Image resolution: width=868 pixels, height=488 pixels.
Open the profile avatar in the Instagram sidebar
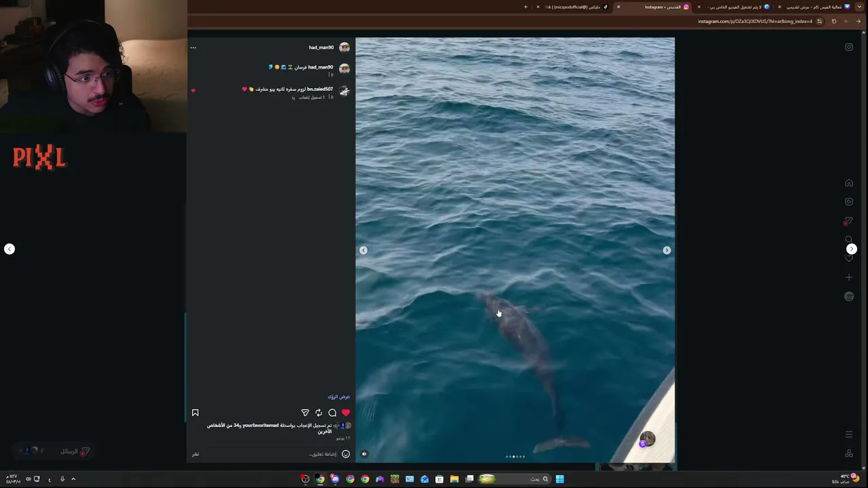tap(849, 296)
